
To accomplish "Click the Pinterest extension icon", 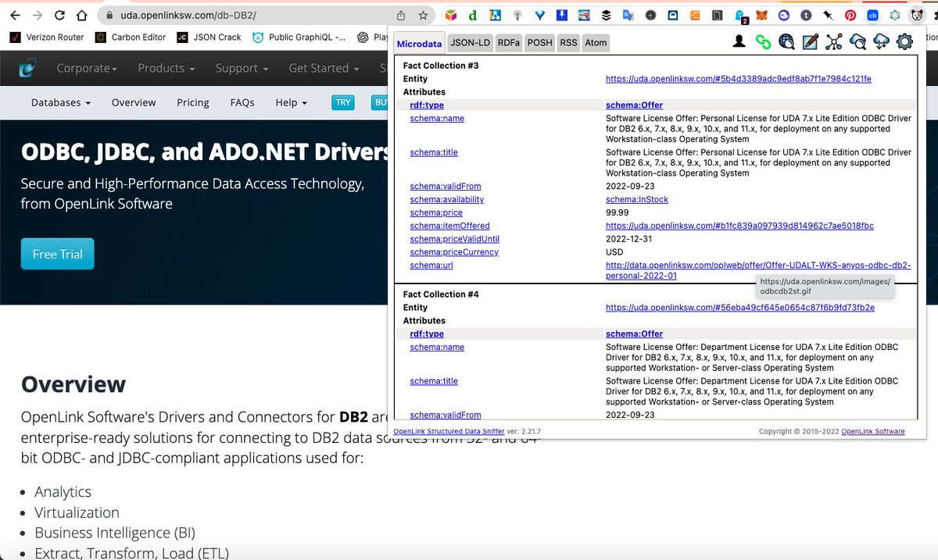I will click(x=850, y=14).
